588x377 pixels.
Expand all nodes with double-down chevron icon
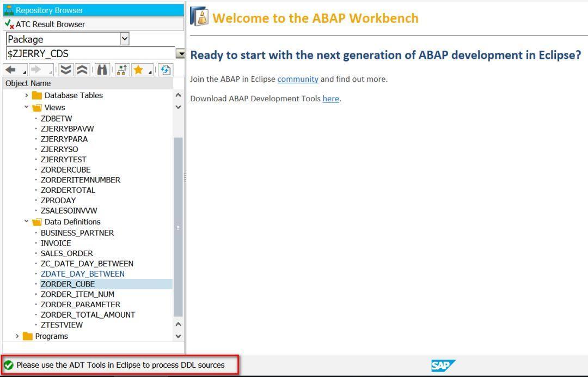66,70
